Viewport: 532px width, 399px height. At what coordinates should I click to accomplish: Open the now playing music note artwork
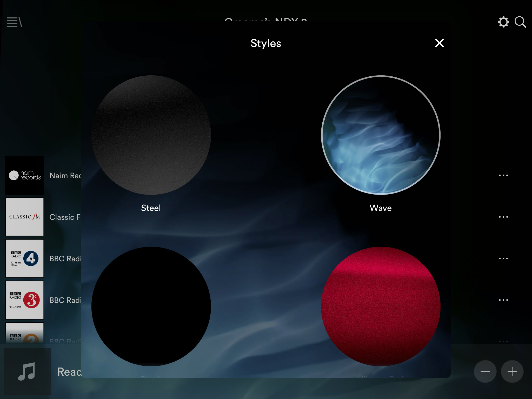tap(27, 371)
